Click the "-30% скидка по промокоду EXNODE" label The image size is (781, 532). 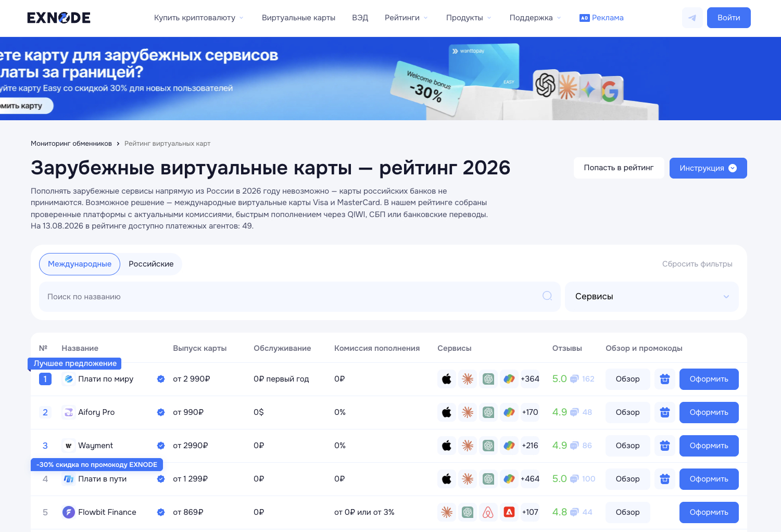[x=97, y=465]
